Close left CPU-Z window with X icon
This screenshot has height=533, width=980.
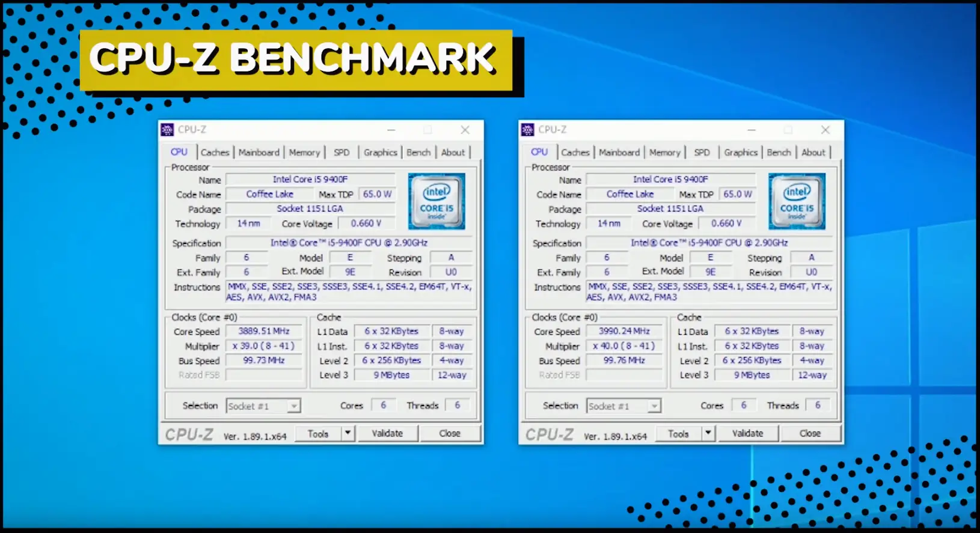[x=465, y=130]
